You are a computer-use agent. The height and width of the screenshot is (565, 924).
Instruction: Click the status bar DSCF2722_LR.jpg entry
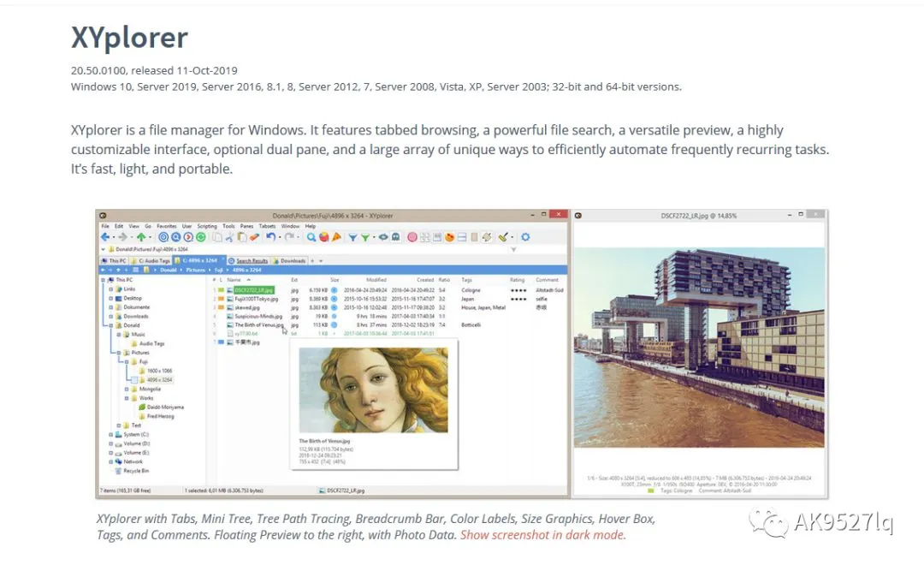341,491
